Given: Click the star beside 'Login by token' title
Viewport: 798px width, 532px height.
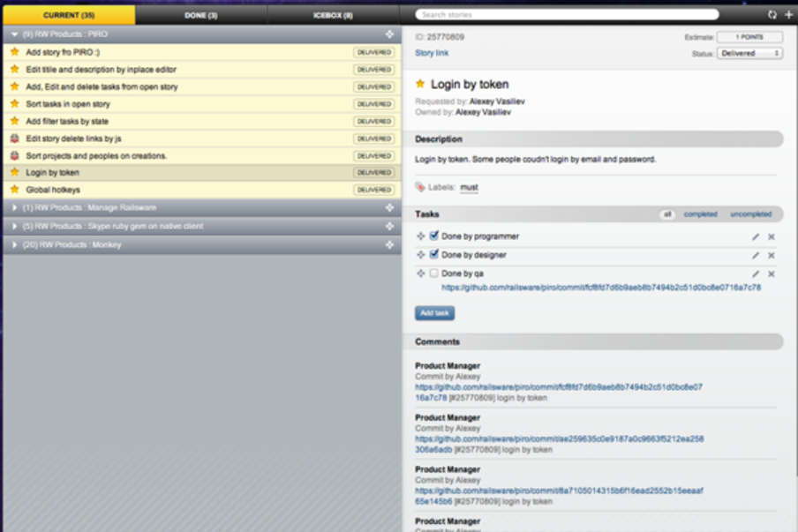Looking at the screenshot, I should click(x=420, y=84).
